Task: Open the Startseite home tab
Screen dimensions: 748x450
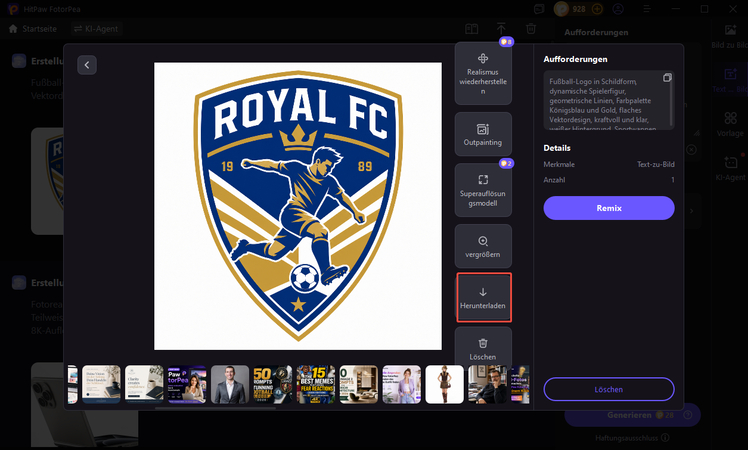Action: click(33, 29)
